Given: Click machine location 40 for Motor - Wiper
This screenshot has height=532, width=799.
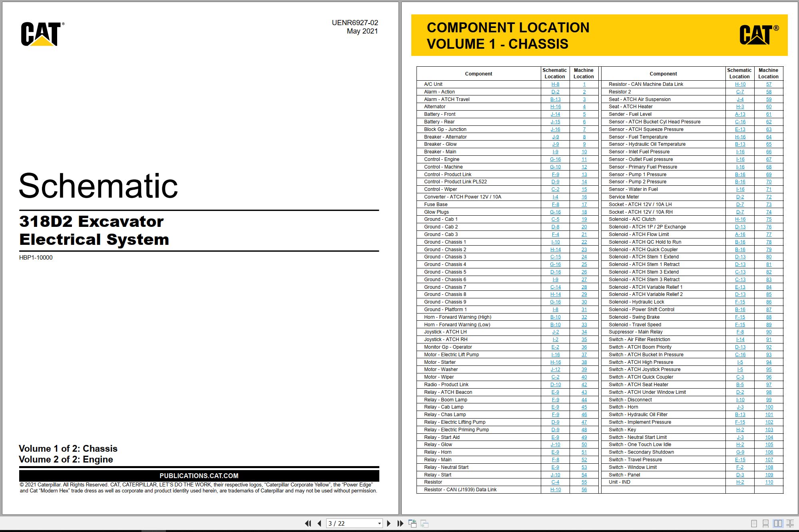Looking at the screenshot, I should tap(584, 377).
